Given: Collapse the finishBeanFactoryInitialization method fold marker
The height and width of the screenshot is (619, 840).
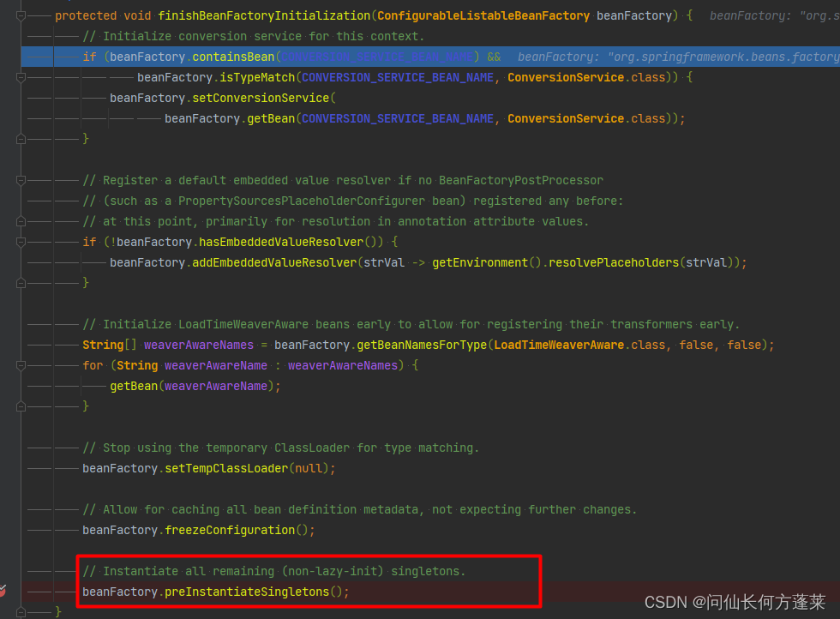Looking at the screenshot, I should point(21,16).
